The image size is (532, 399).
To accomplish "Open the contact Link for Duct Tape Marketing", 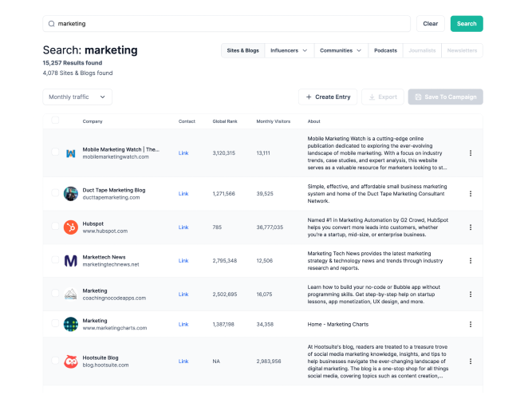I will coord(183,194).
